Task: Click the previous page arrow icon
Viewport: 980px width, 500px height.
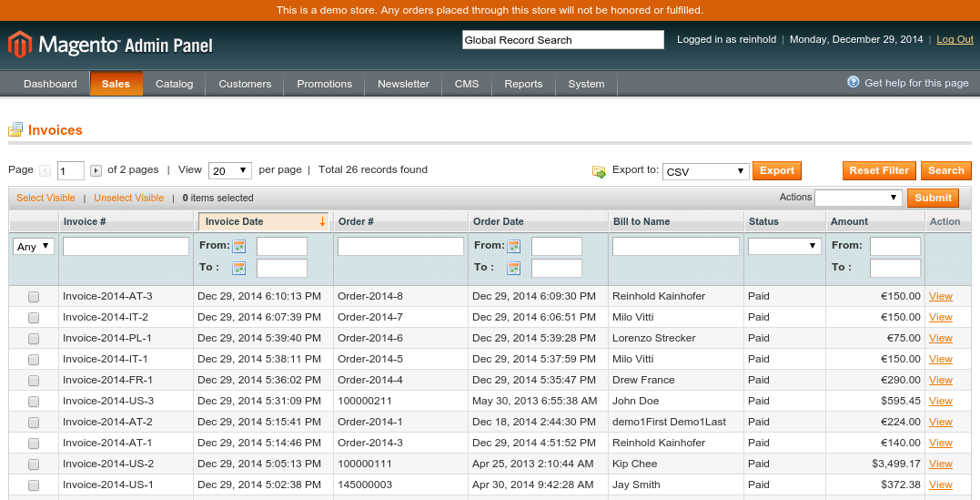Action: point(45,170)
